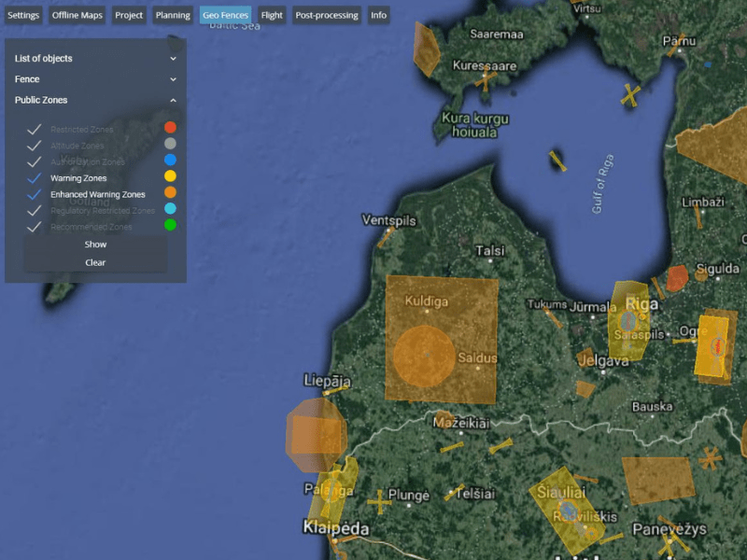The height and width of the screenshot is (560, 747).
Task: Click the green Recommended Zones color dot
Action: (x=170, y=224)
